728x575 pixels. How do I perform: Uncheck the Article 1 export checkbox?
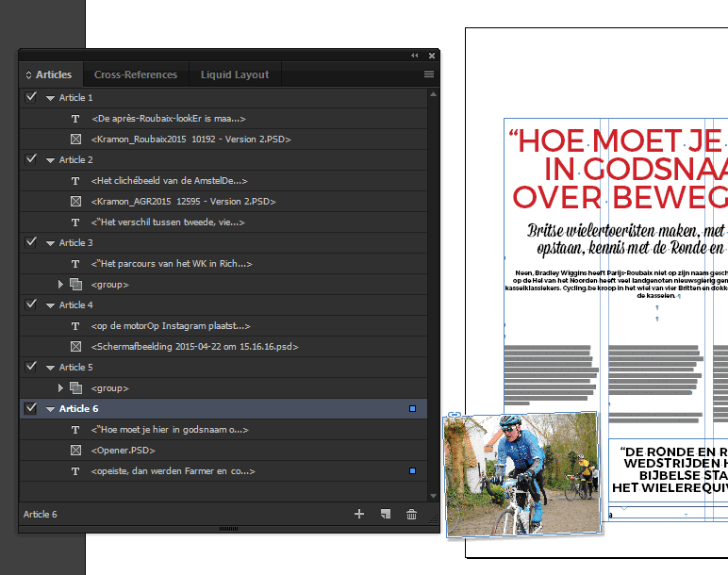coord(31,97)
